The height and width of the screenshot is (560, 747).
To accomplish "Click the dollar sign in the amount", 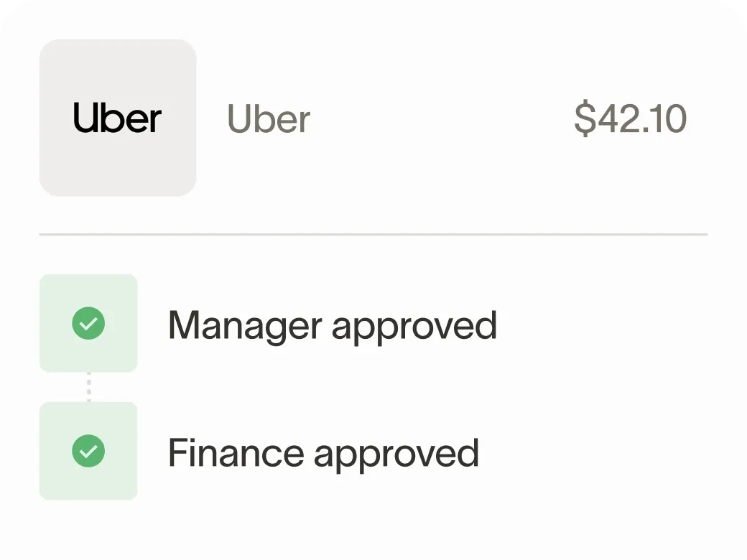I will [585, 119].
